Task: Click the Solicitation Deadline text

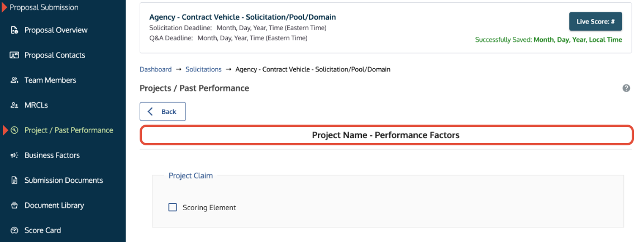Action: click(238, 28)
